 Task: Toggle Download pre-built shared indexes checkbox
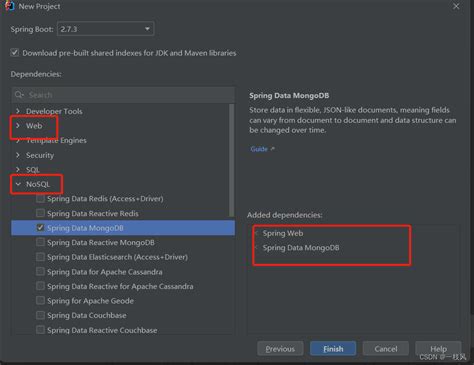coord(14,53)
